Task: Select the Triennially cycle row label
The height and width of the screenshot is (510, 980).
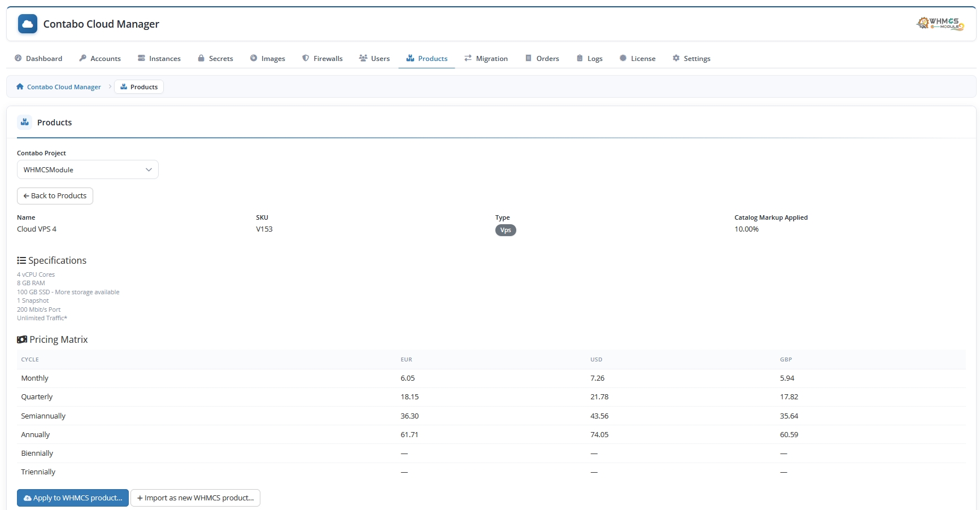Action: [38, 472]
